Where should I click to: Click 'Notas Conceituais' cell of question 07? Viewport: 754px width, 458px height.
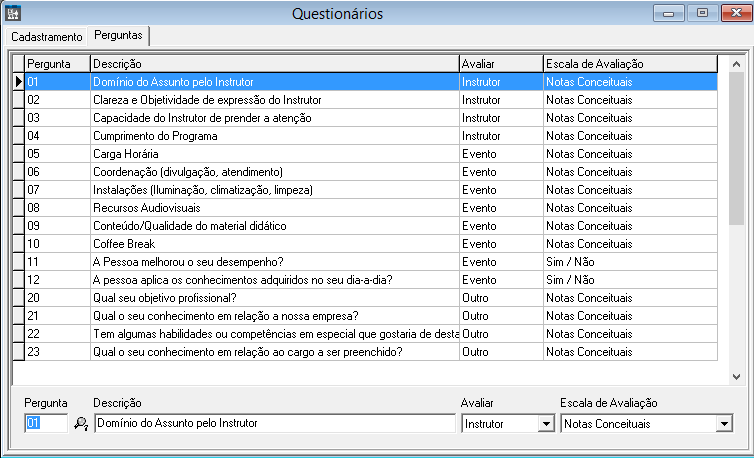[x=630, y=190]
